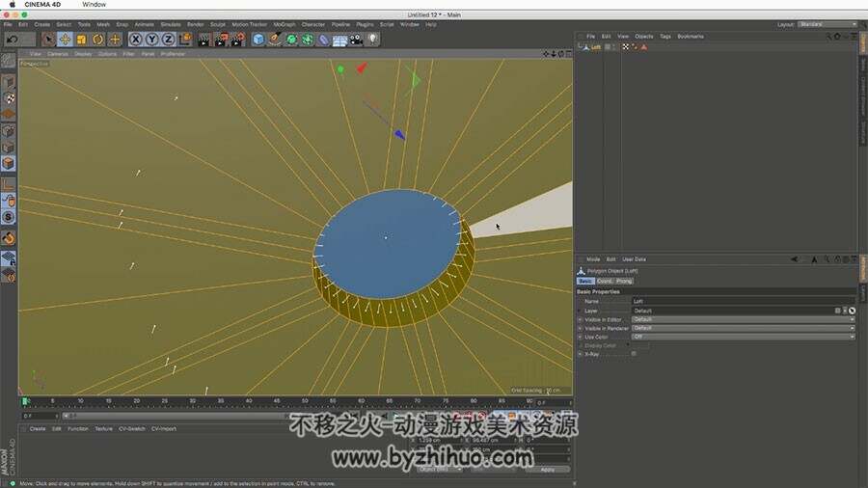Toggle the X axis lock

point(135,40)
